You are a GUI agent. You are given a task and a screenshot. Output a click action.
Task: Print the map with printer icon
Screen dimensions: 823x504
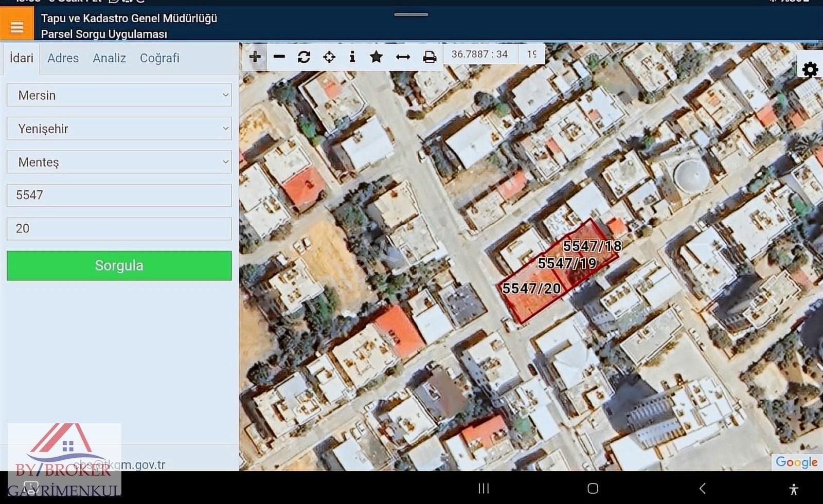pos(430,57)
